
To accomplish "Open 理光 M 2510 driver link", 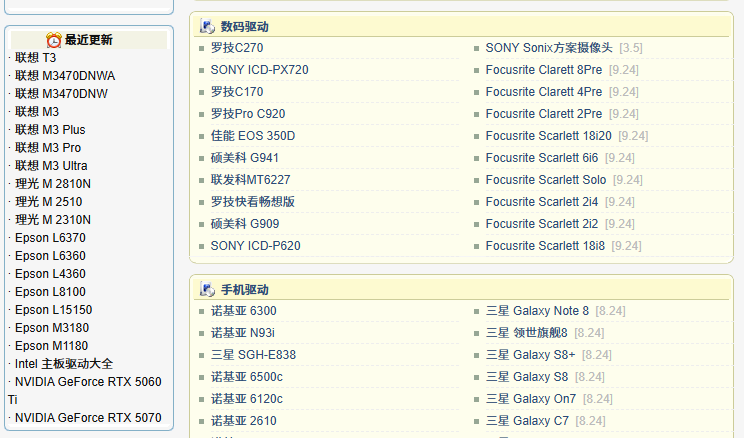I will tap(48, 202).
